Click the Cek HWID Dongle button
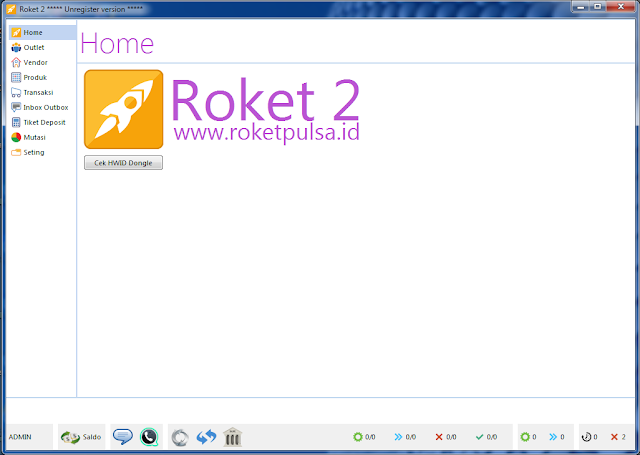The height and width of the screenshot is (455, 640). [x=123, y=163]
